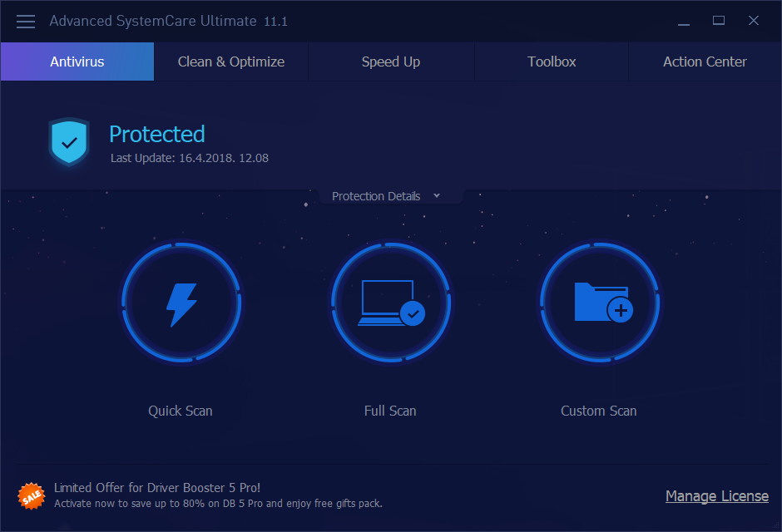The width and height of the screenshot is (782, 532).
Task: Launch Full Scan laptop icon
Action: (391, 303)
